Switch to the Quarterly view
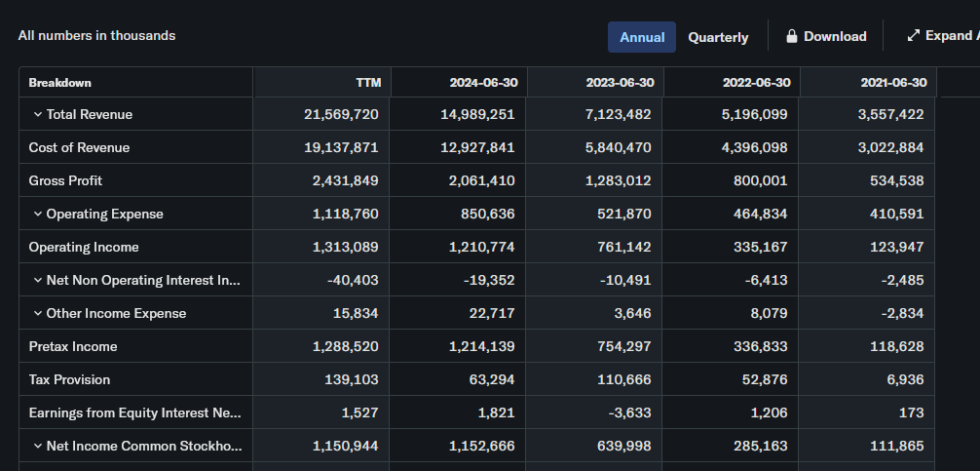 coord(718,37)
